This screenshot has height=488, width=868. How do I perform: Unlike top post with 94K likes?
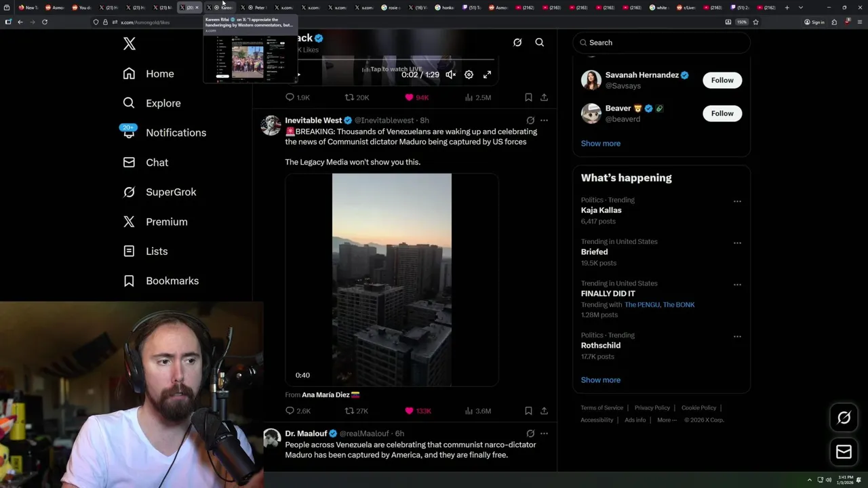416,98
